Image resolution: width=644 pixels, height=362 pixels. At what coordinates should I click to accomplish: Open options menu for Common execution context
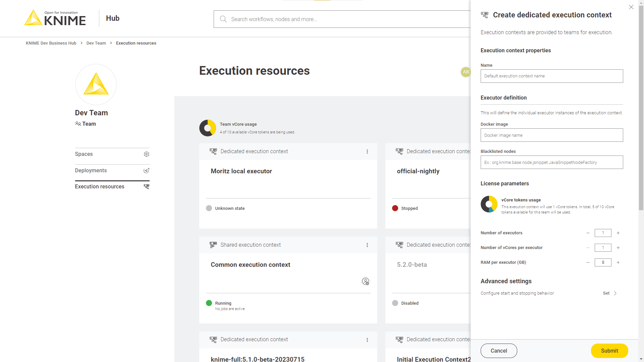[x=367, y=245]
